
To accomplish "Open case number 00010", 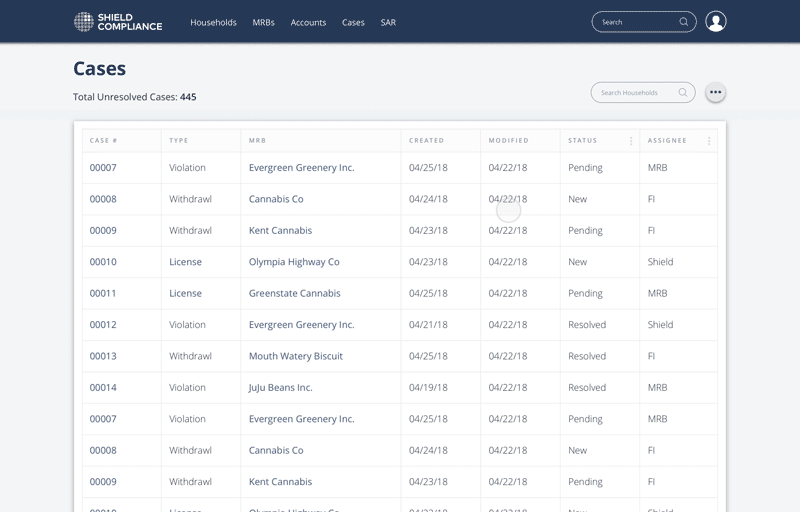I will [103, 262].
